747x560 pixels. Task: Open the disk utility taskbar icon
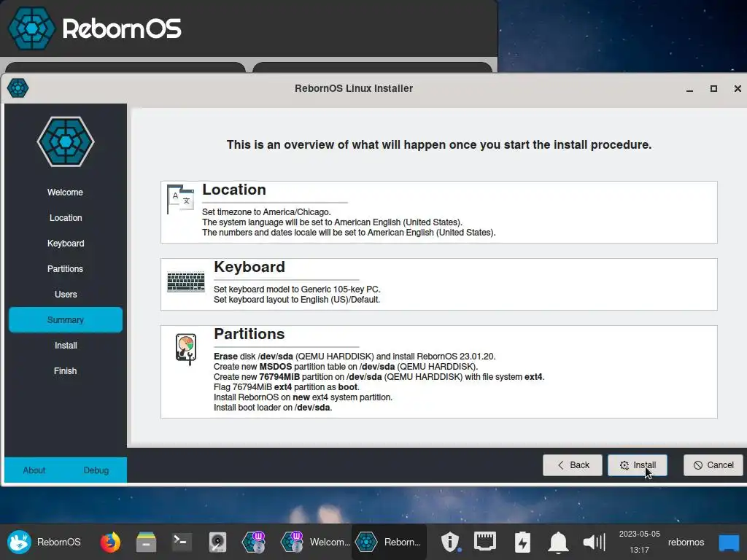pos(217,542)
